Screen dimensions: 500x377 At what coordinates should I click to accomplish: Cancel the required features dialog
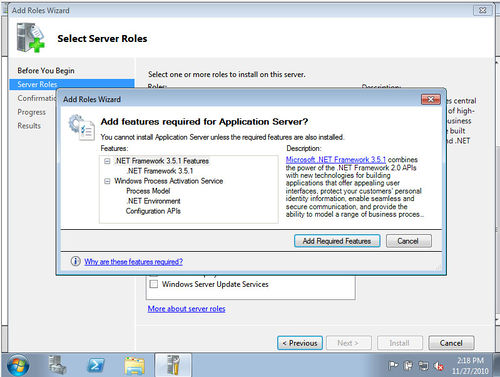click(408, 241)
